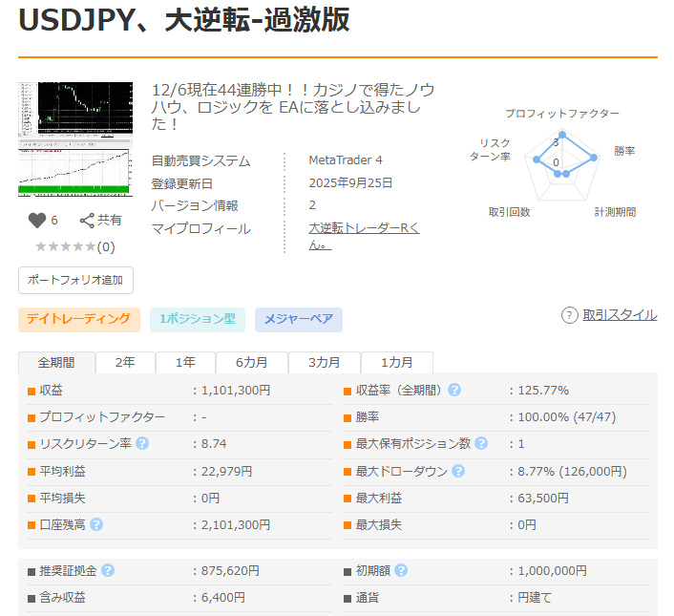Image resolution: width=674 pixels, height=616 pixels.
Task: Click the 8.74 risk return value
Action: point(214,444)
